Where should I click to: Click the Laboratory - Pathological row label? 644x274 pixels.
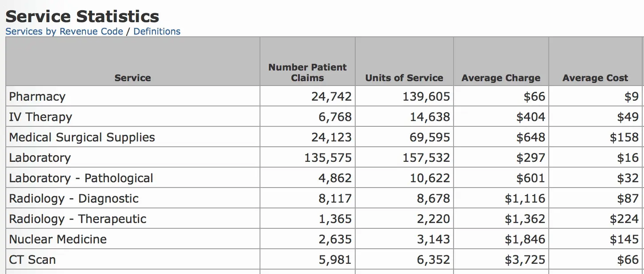(81, 178)
